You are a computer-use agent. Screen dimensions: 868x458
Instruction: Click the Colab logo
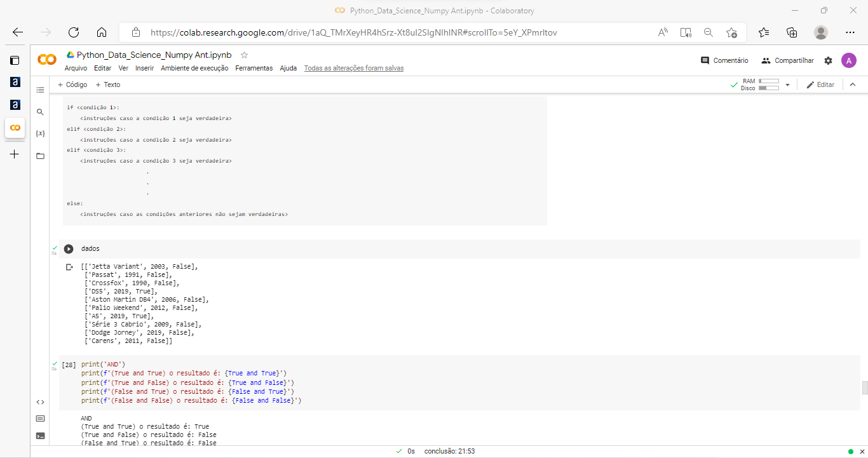click(x=47, y=60)
